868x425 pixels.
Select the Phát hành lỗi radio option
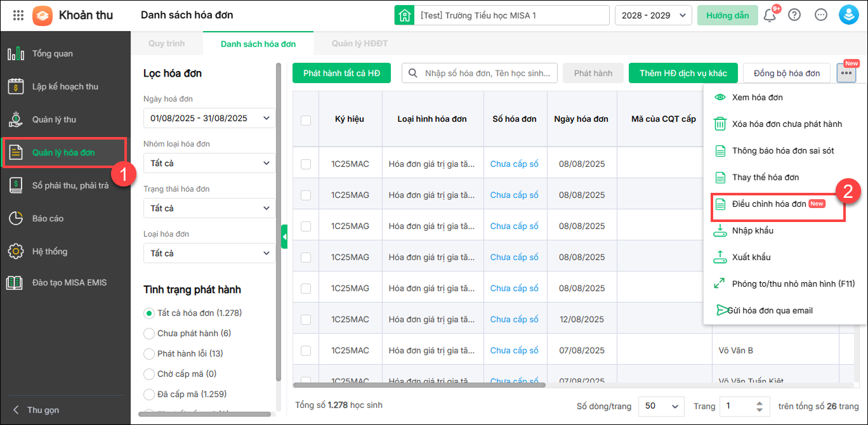coord(149,354)
